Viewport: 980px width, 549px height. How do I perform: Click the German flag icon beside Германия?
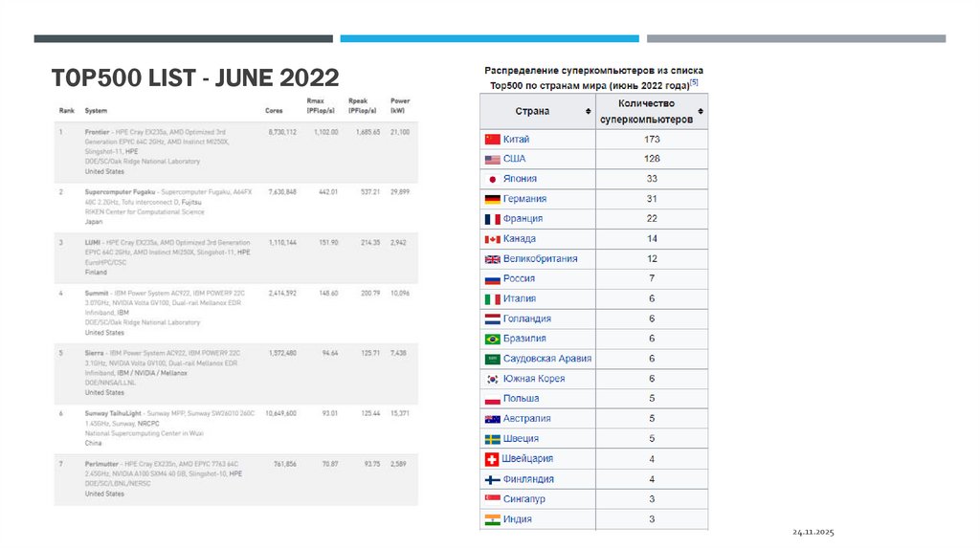[493, 199]
